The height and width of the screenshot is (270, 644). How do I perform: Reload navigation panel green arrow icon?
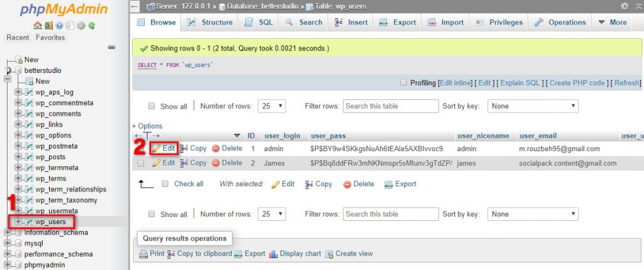92,25
